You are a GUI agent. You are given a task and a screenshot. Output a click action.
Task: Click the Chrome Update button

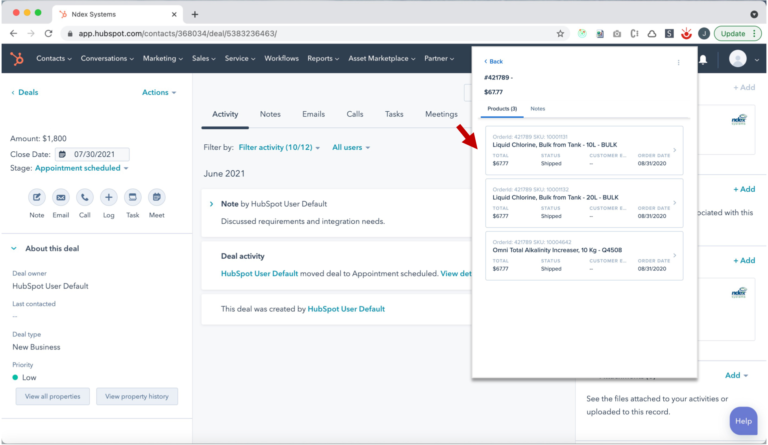[737, 34]
